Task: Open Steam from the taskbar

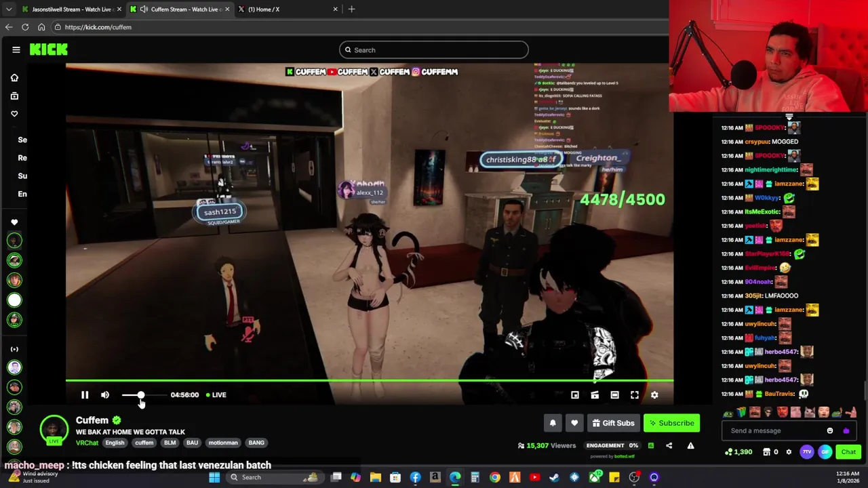Action: click(x=554, y=477)
